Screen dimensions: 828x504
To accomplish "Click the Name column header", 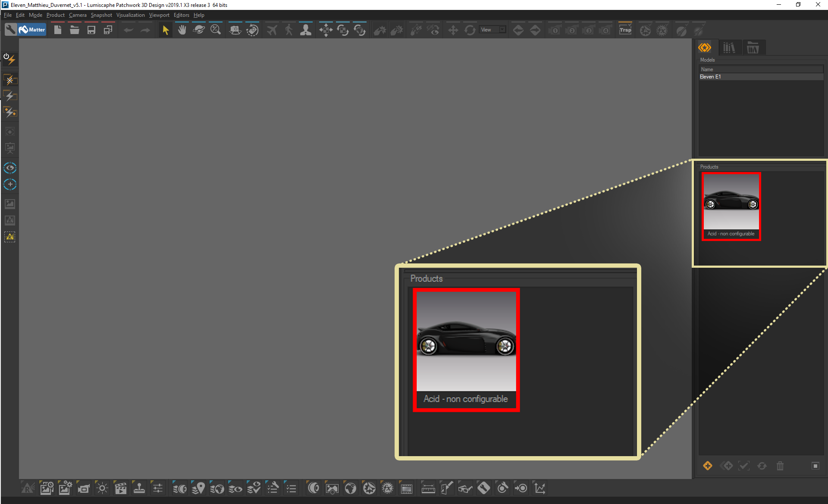I will tap(761, 69).
